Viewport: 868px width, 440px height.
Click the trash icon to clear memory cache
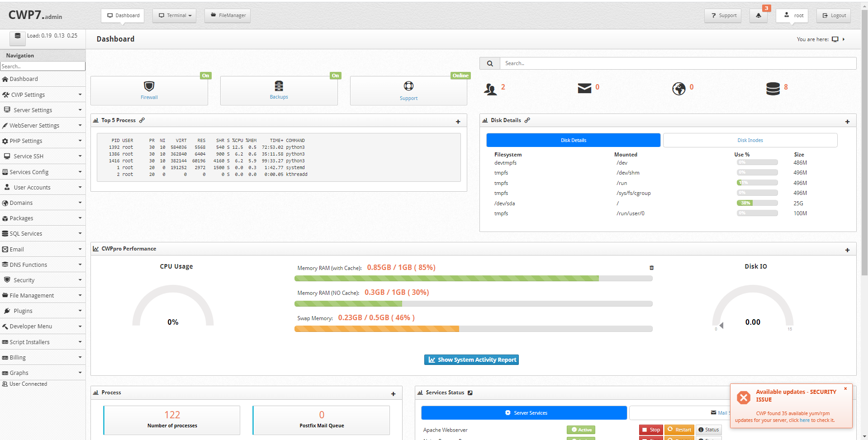[x=651, y=268]
